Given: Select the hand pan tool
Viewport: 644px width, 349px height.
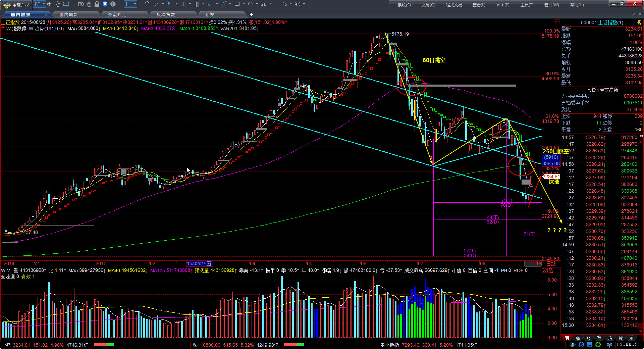Looking at the screenshot, I should [58, 4].
